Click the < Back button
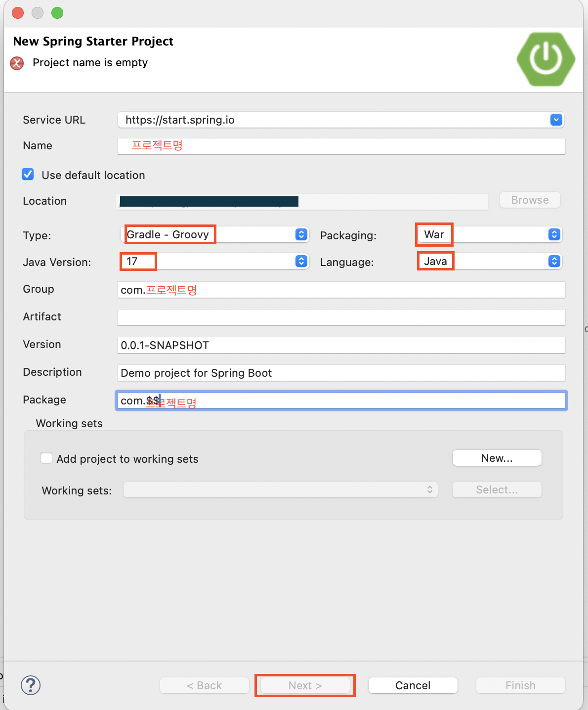 pyautogui.click(x=205, y=685)
